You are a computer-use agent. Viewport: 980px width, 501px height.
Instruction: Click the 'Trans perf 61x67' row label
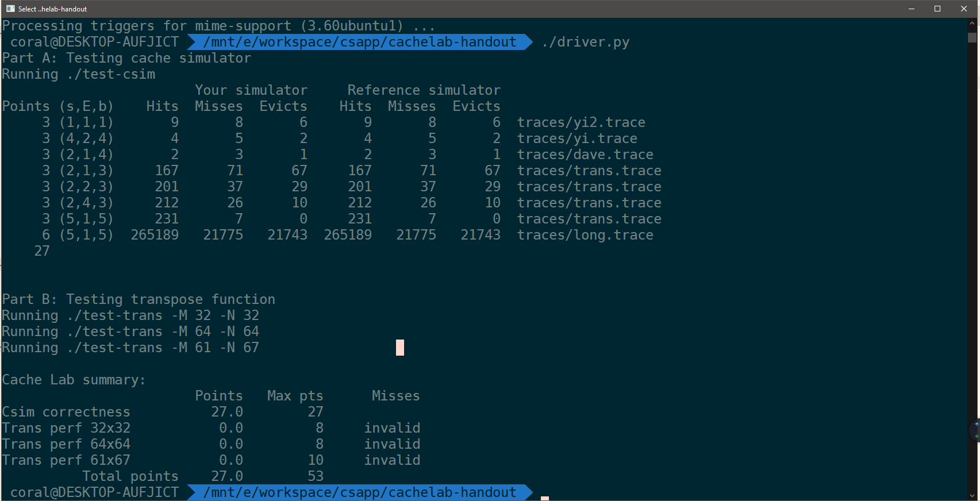(x=66, y=460)
